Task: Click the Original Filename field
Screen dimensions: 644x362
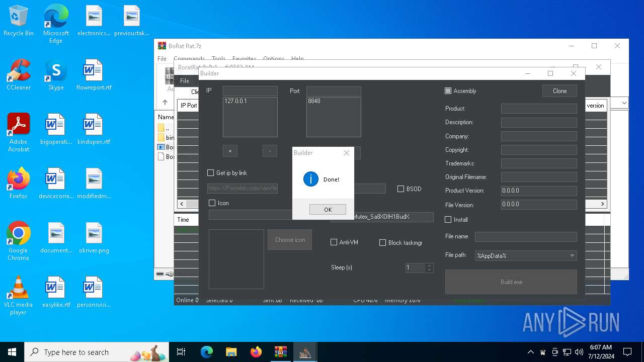Action: click(x=539, y=177)
